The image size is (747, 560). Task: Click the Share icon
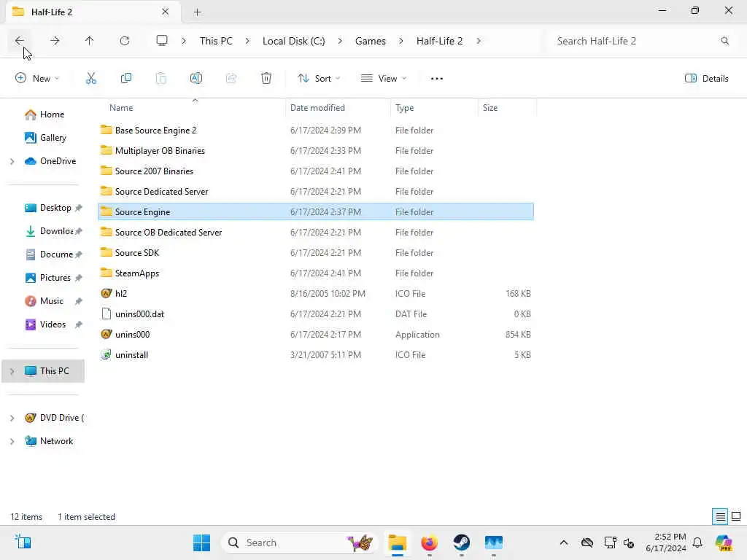click(x=231, y=79)
